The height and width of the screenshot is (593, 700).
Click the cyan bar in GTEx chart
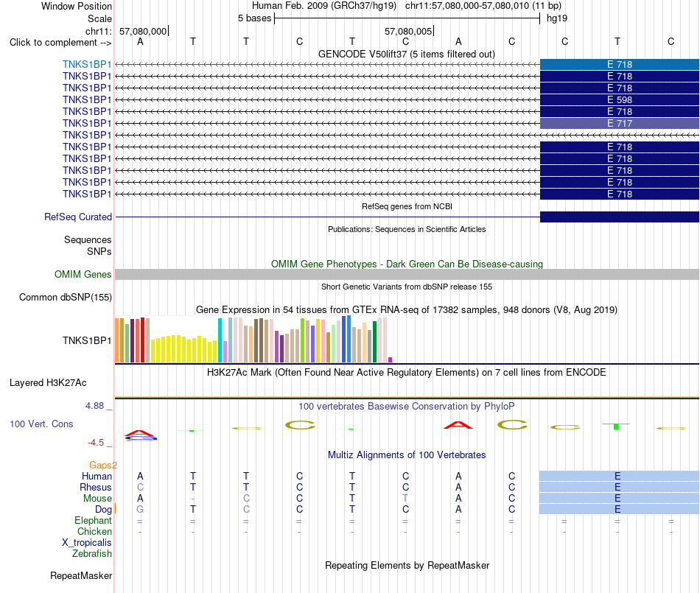click(220, 340)
